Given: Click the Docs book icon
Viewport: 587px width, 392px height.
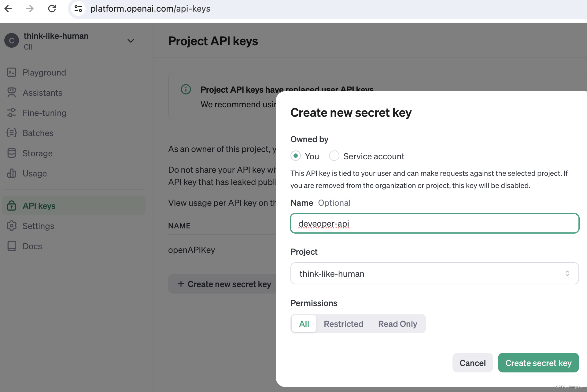Looking at the screenshot, I should 12,246.
